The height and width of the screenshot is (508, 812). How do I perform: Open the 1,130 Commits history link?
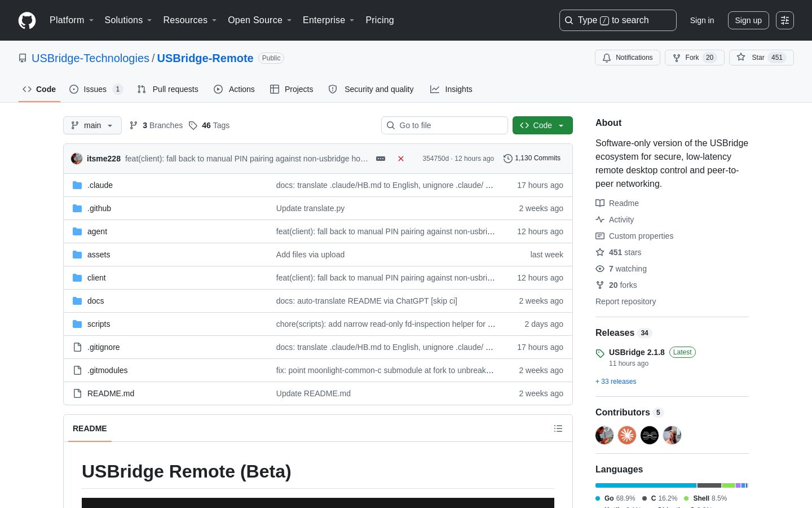[x=532, y=159]
